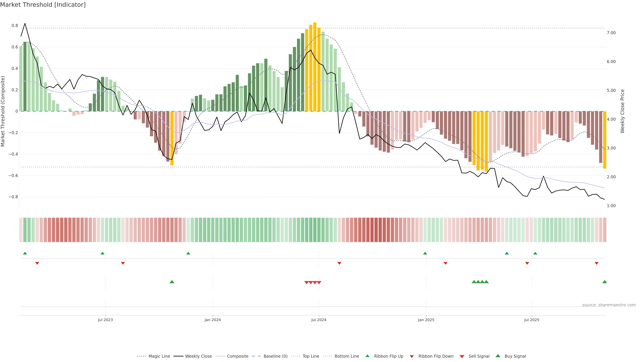
Task: Hide the Top Line legend series
Action: [x=311, y=356]
